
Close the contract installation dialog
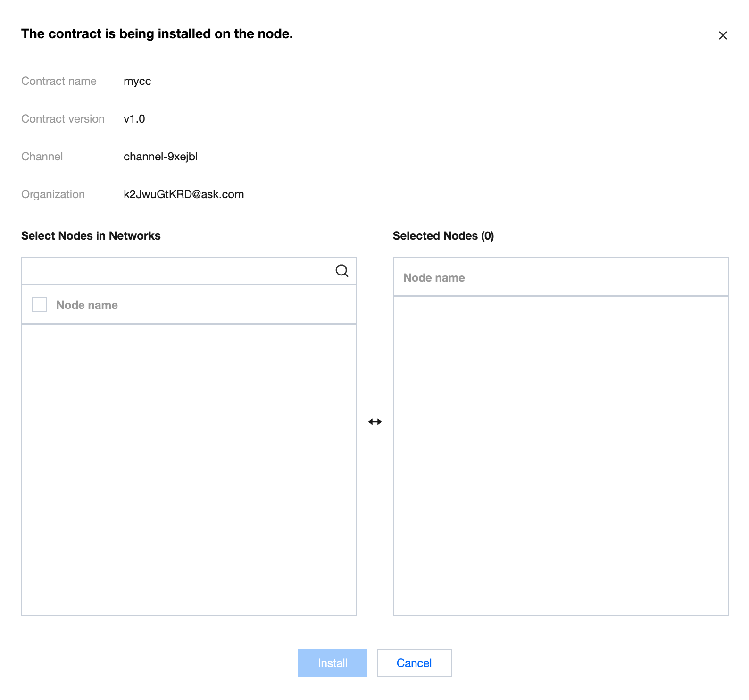(x=723, y=35)
